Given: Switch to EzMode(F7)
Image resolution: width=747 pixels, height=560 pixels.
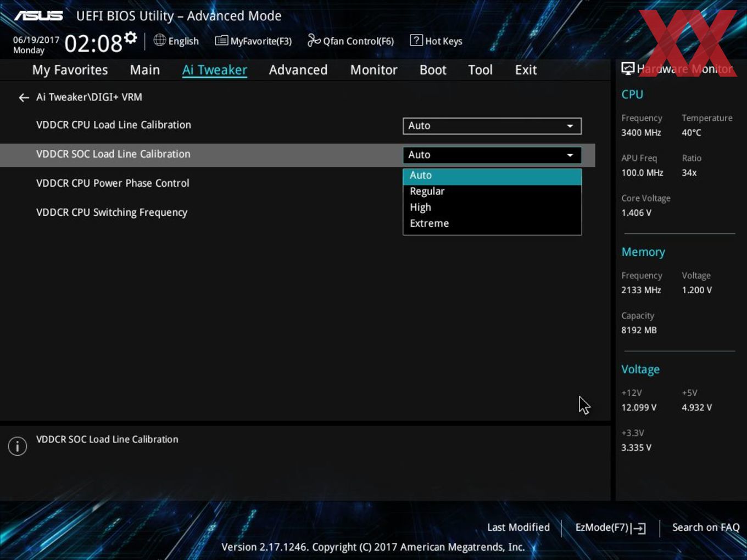Looking at the screenshot, I should [x=610, y=528].
